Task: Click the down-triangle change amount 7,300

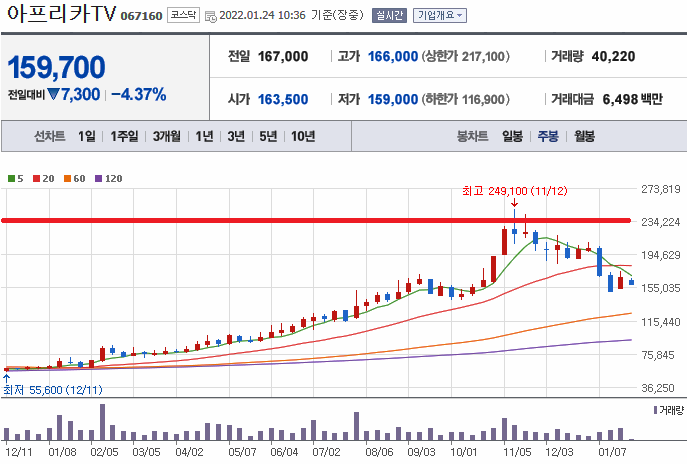Action: [74, 94]
